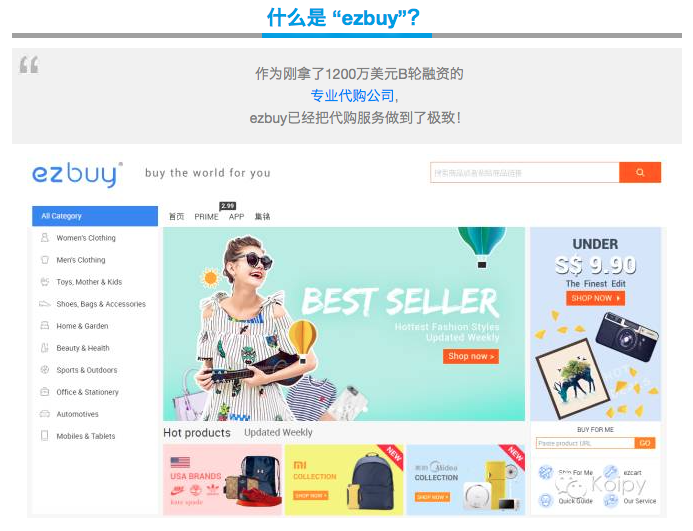
Task: Switch to the APP tab
Action: coord(236,217)
